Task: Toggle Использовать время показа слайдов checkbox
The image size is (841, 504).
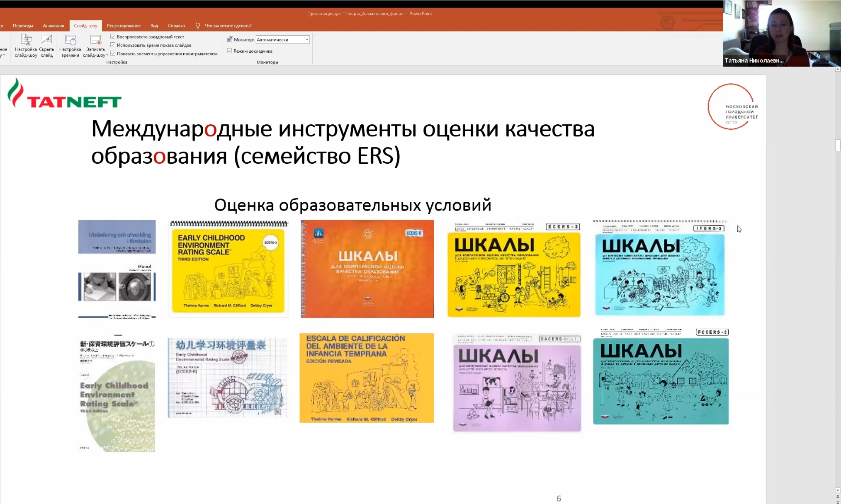Action: click(113, 45)
